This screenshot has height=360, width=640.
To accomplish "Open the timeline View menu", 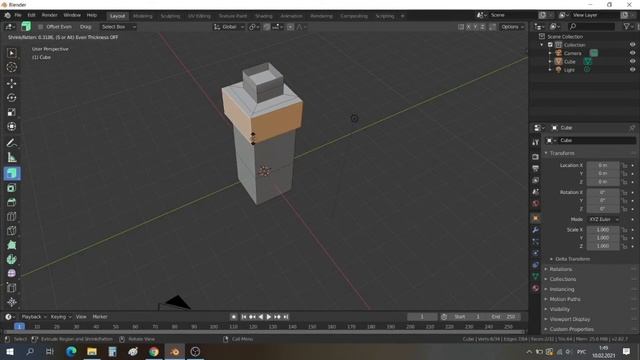I will click(81, 317).
